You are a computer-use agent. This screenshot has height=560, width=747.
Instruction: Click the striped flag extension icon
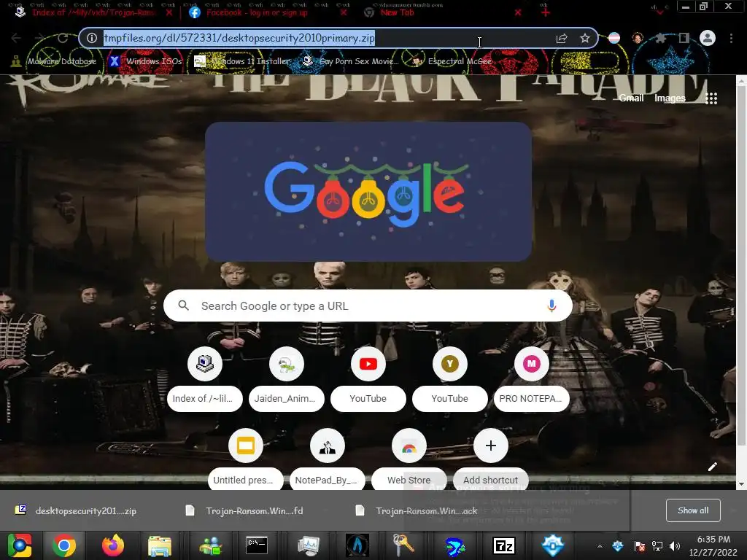(614, 38)
